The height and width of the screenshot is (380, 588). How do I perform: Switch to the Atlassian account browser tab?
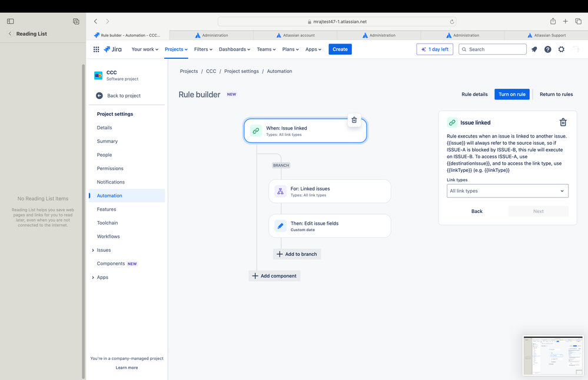tap(295, 35)
